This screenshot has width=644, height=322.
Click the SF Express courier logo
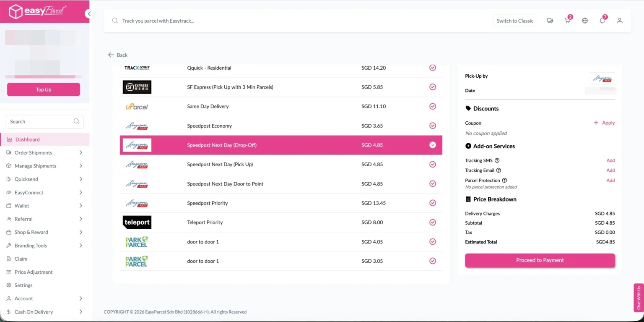(x=137, y=87)
